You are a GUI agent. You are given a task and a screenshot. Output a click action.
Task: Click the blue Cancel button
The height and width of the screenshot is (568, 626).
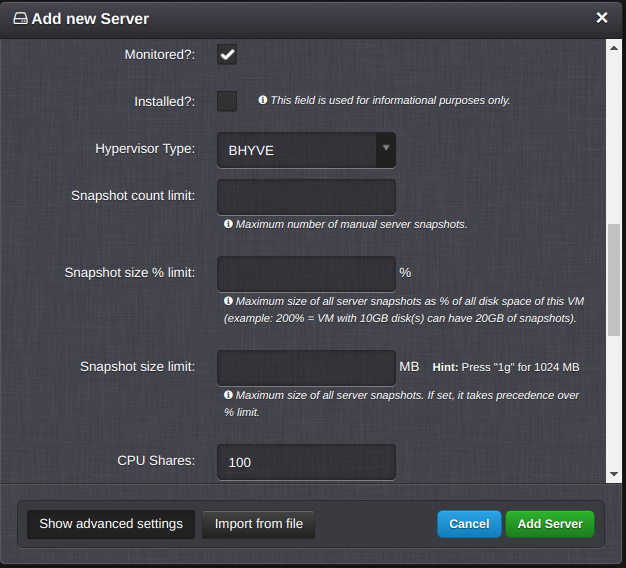(469, 524)
